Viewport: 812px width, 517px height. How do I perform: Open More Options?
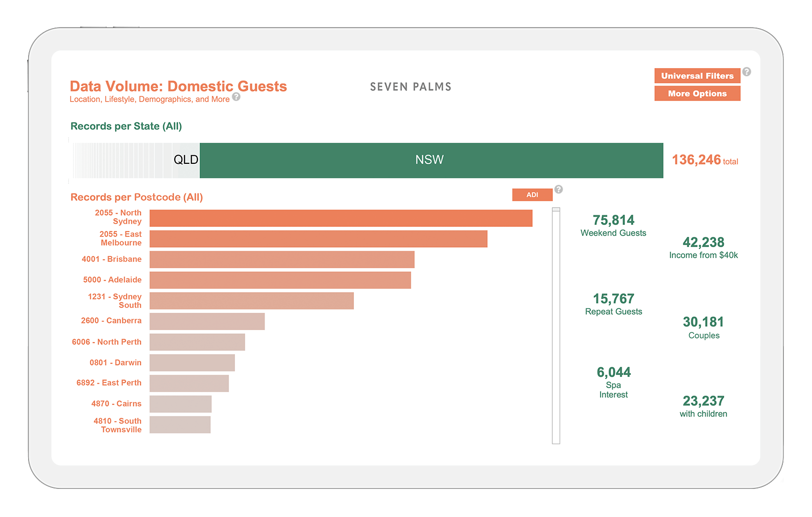pos(697,94)
